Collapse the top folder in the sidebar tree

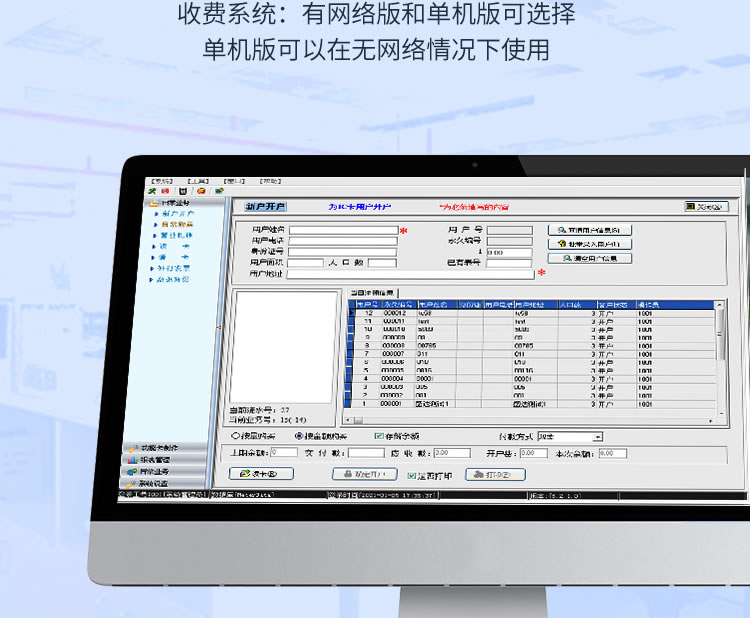(x=154, y=203)
